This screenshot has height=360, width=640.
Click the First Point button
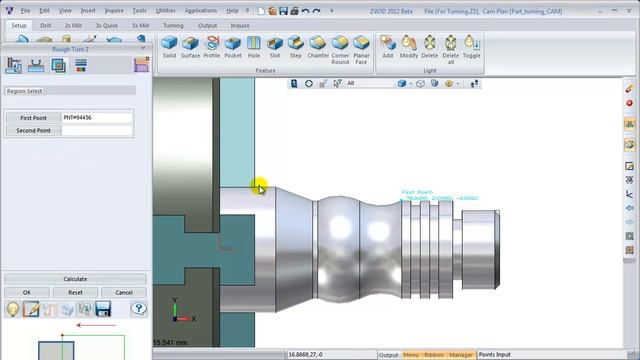[x=33, y=118]
